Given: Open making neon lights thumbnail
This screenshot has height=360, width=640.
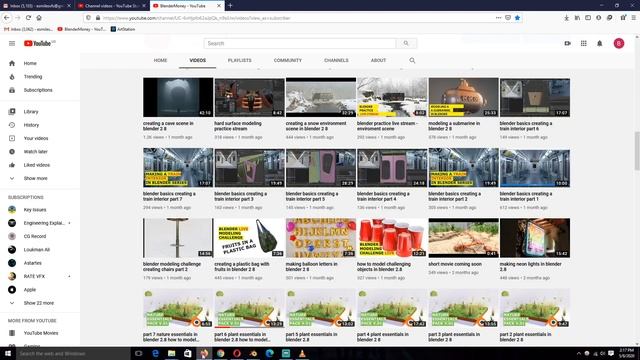Looking at the screenshot, I should click(x=535, y=238).
